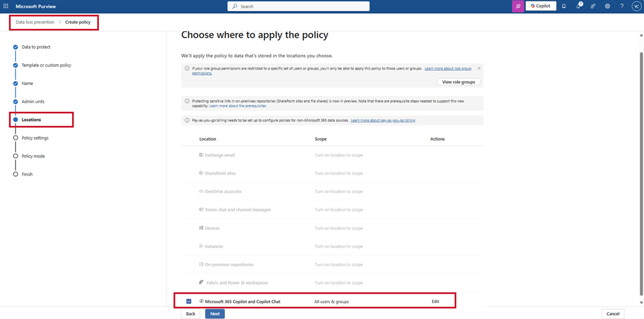
Task: Open the settings gear icon
Action: point(607,6)
